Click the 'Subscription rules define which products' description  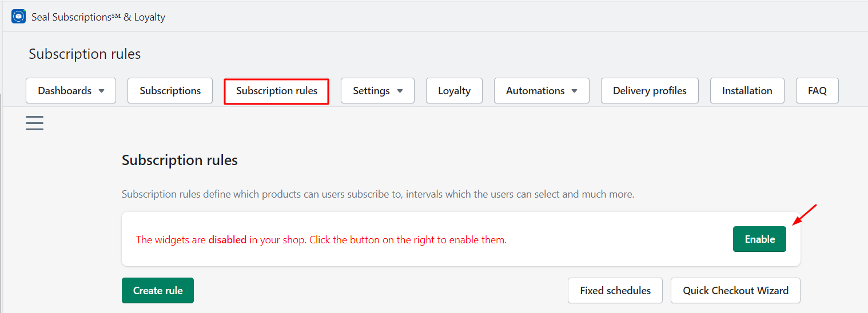[x=378, y=194]
